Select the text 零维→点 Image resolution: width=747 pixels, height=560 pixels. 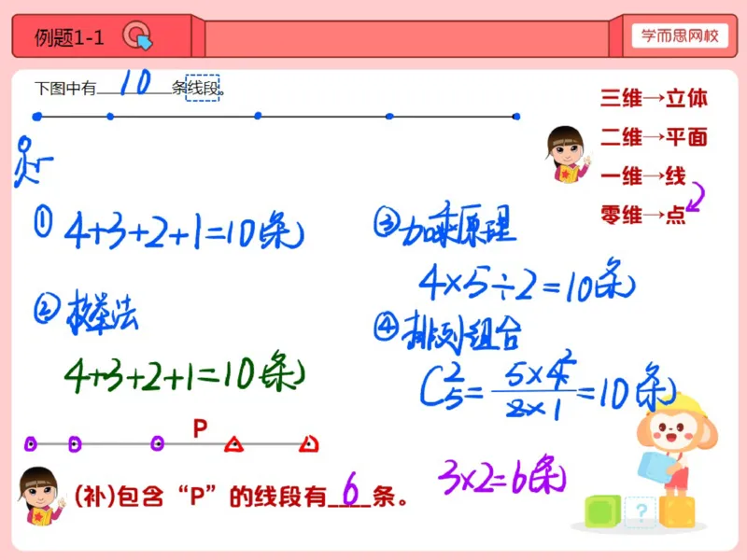[643, 215]
